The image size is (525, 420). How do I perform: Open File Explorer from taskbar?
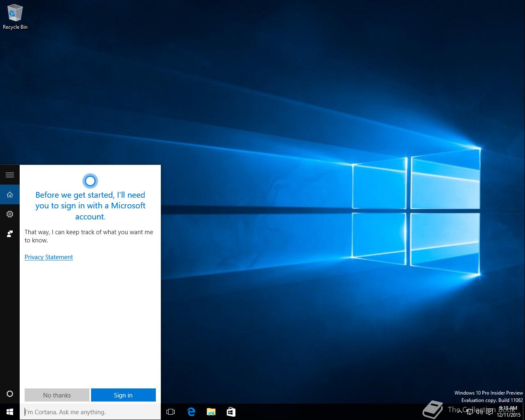point(211,412)
